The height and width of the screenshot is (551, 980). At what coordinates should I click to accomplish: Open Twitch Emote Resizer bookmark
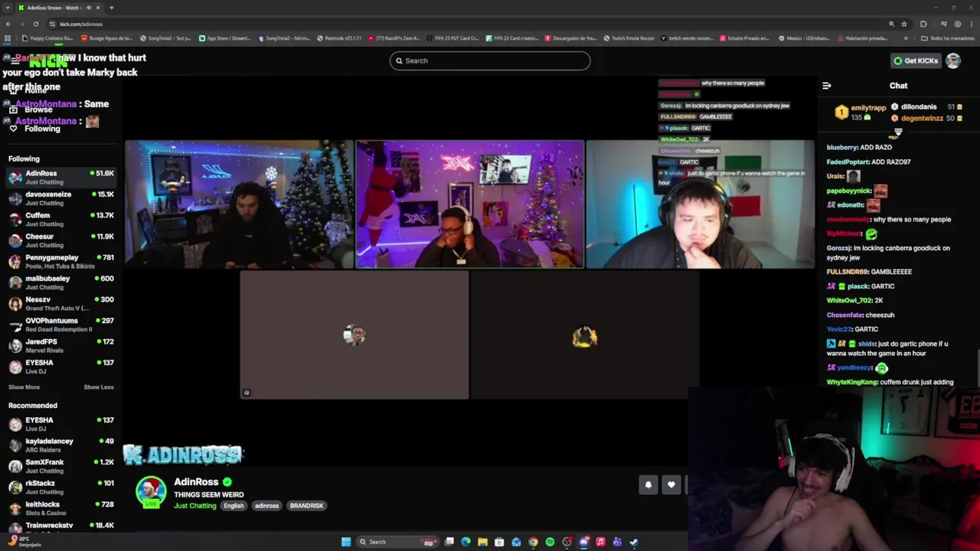click(628, 38)
